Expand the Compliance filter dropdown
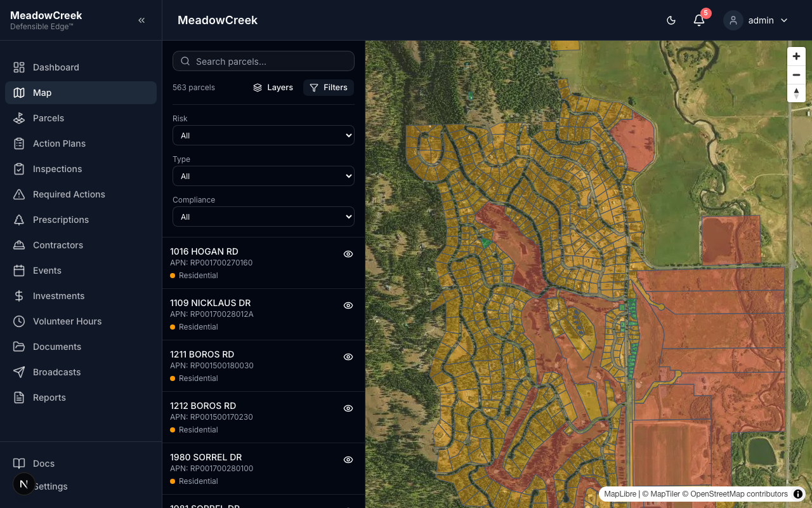The width and height of the screenshot is (812, 508). pos(263,217)
